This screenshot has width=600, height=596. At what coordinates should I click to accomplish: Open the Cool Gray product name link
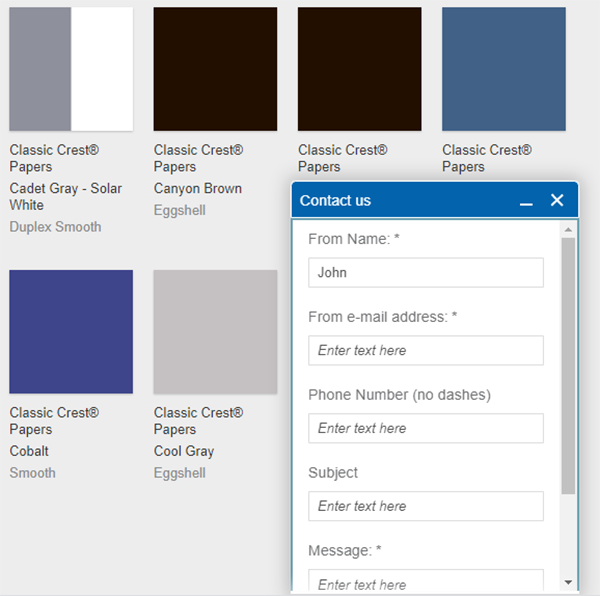point(184,451)
